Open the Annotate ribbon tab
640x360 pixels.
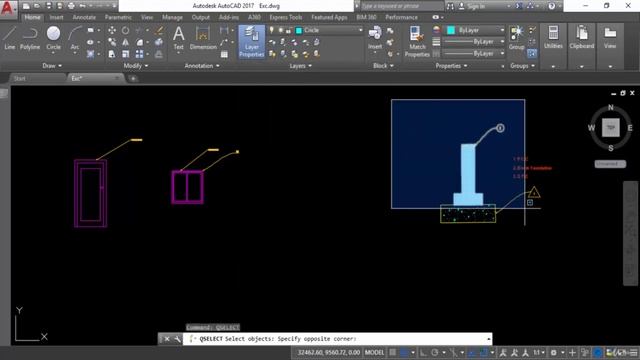coord(84,17)
